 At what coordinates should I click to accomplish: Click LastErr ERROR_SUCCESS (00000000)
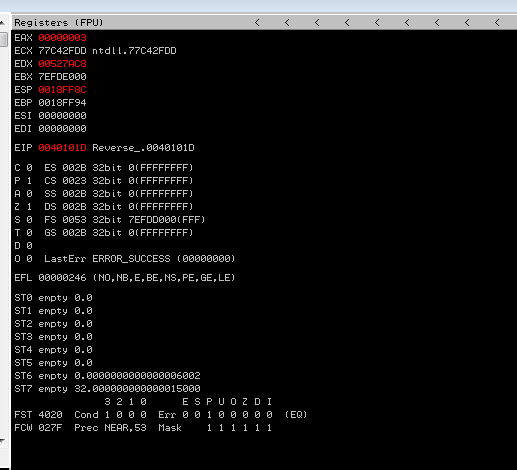(140, 259)
